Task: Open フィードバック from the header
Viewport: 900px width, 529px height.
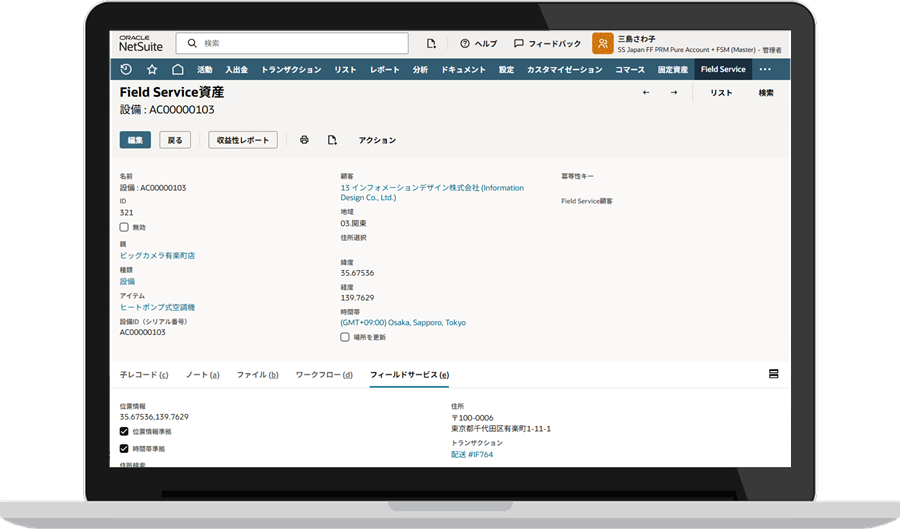Action: (547, 44)
